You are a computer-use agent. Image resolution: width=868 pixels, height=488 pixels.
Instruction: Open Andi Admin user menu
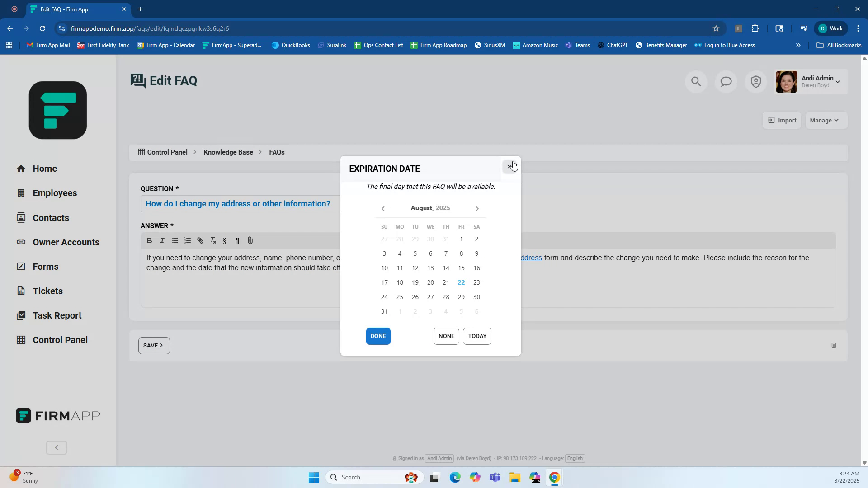point(811,82)
